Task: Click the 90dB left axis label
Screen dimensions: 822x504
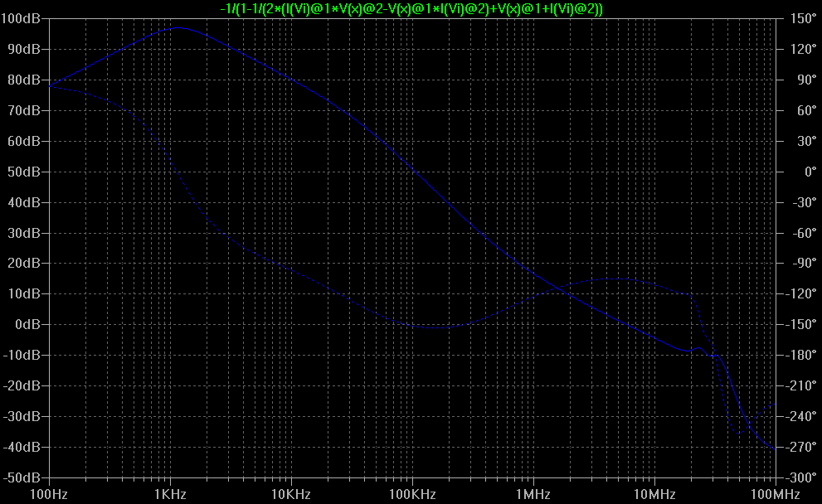Action: pyautogui.click(x=24, y=49)
